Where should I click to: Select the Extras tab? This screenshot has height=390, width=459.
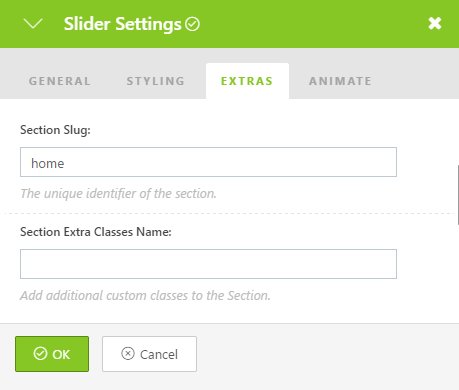[247, 81]
